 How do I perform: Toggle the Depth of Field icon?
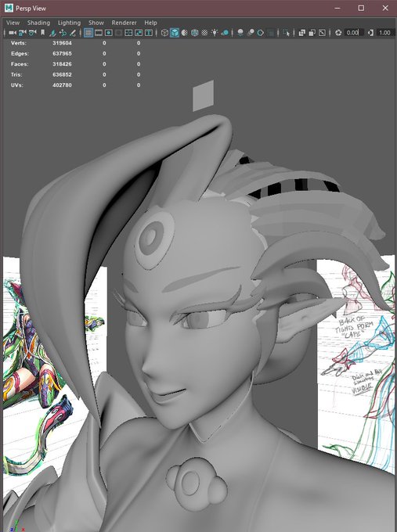pyautogui.click(x=271, y=33)
